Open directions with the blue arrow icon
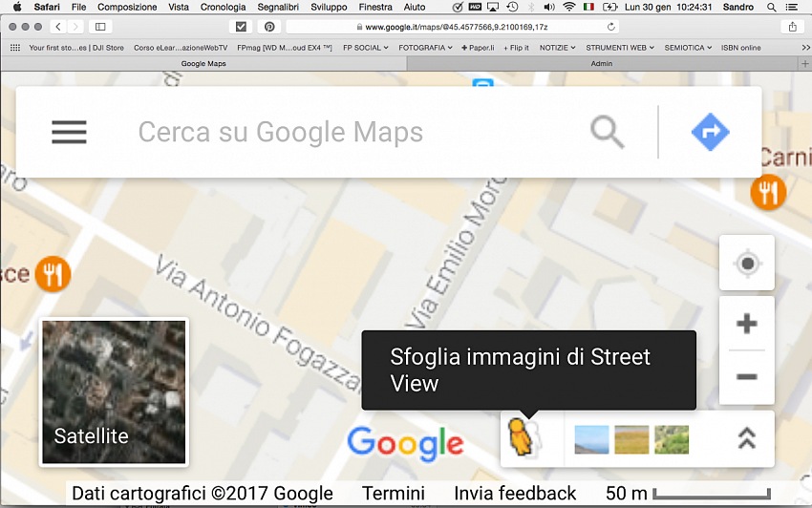 point(710,132)
